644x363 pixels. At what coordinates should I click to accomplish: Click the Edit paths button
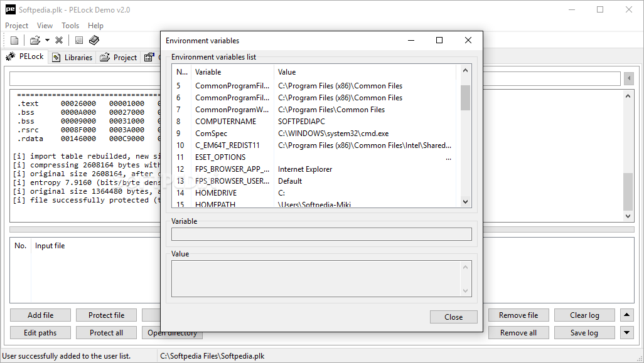pos(40,333)
